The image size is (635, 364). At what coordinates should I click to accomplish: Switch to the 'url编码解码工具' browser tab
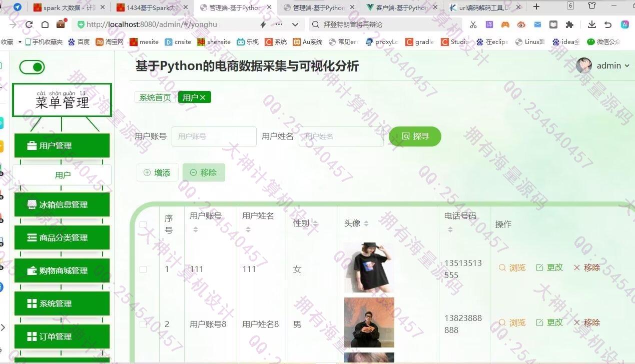tap(484, 7)
